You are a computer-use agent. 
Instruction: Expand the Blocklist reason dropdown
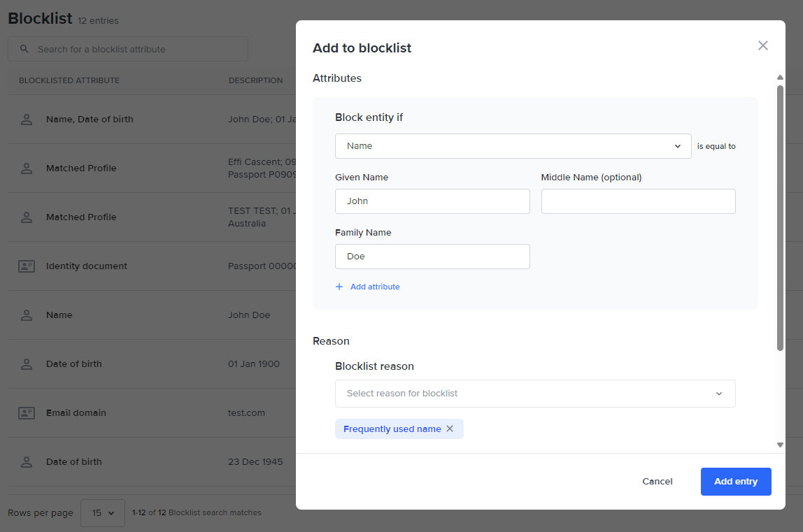tap(535, 394)
